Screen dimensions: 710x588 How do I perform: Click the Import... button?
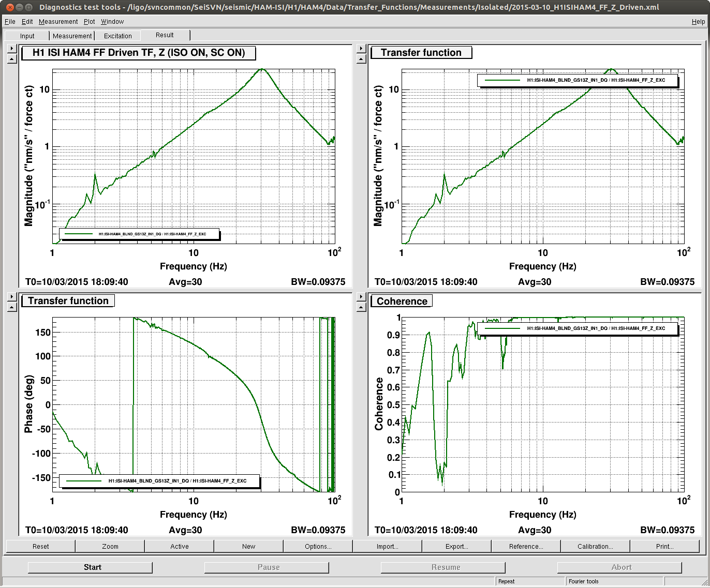(x=387, y=546)
